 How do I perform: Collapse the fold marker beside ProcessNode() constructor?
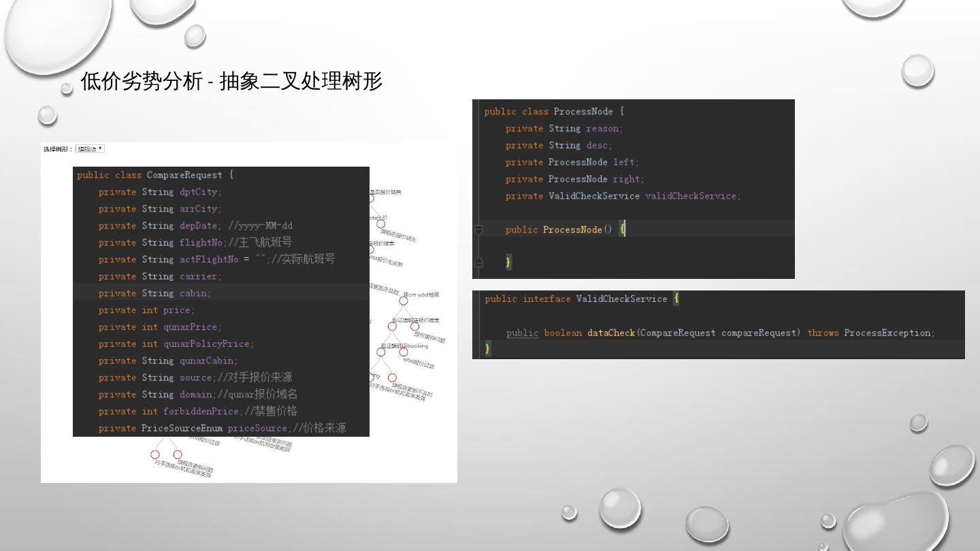coord(478,230)
